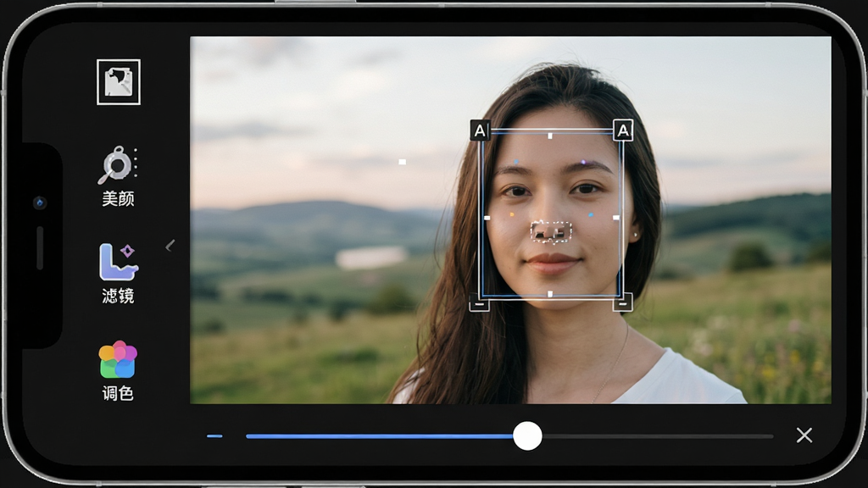Collapse the side toolbar with the left chevron
This screenshot has width=868, height=488.
(170, 246)
